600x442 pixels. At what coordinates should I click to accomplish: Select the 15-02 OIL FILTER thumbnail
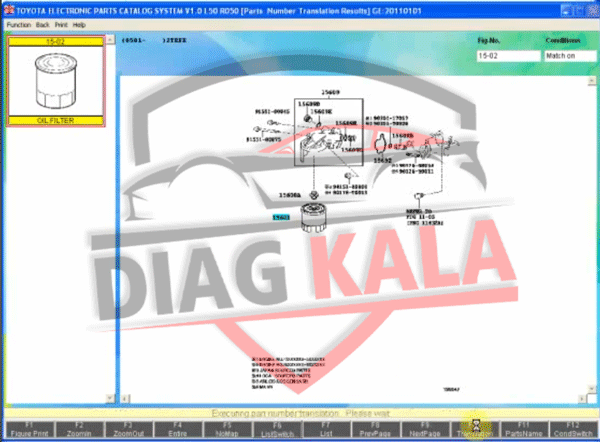click(x=56, y=81)
